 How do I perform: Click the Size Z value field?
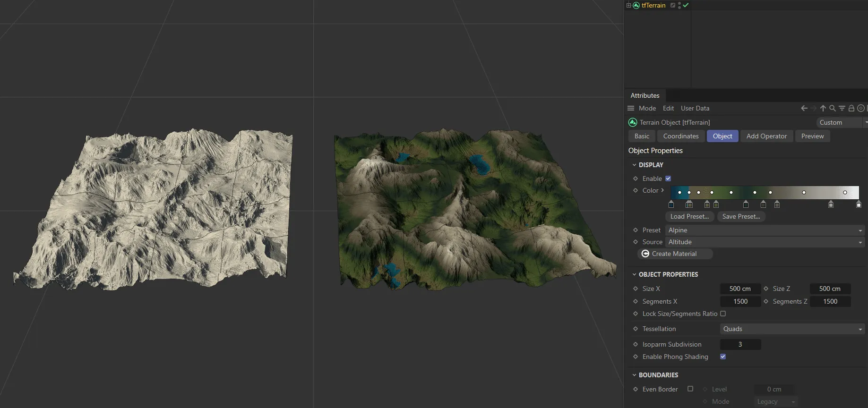(x=830, y=289)
